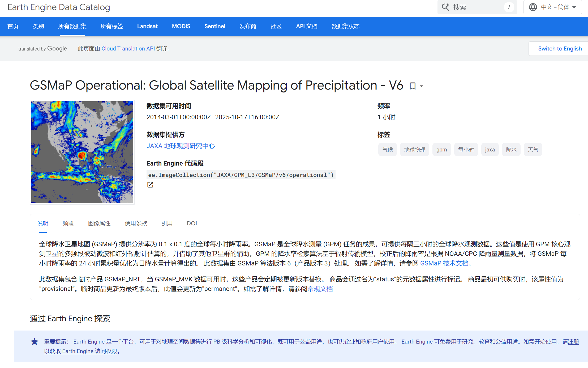Image resolution: width=588 pixels, height=368 pixels.
Task: Switch to the 频段 tab
Action: click(68, 223)
